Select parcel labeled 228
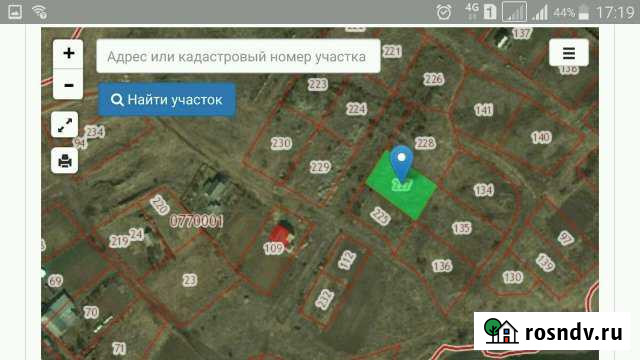 (x=425, y=143)
